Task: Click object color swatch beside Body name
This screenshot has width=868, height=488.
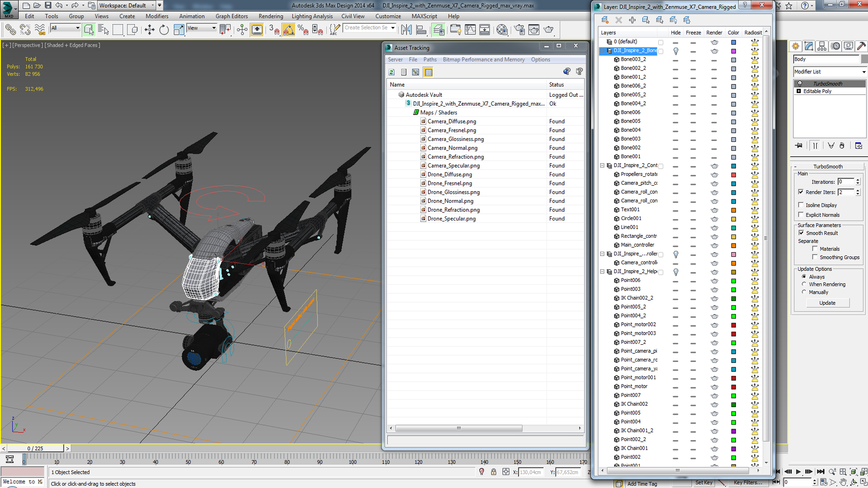Action: pos(864,59)
